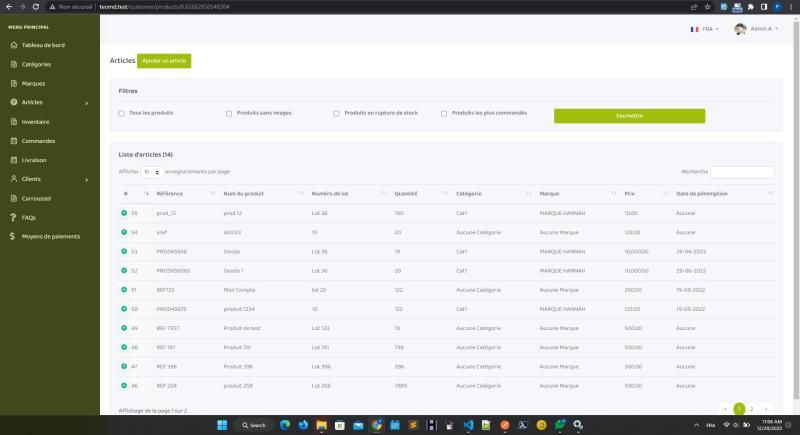This screenshot has width=800, height=435.
Task: Check the Produits sans images checkbox
Action: point(229,113)
